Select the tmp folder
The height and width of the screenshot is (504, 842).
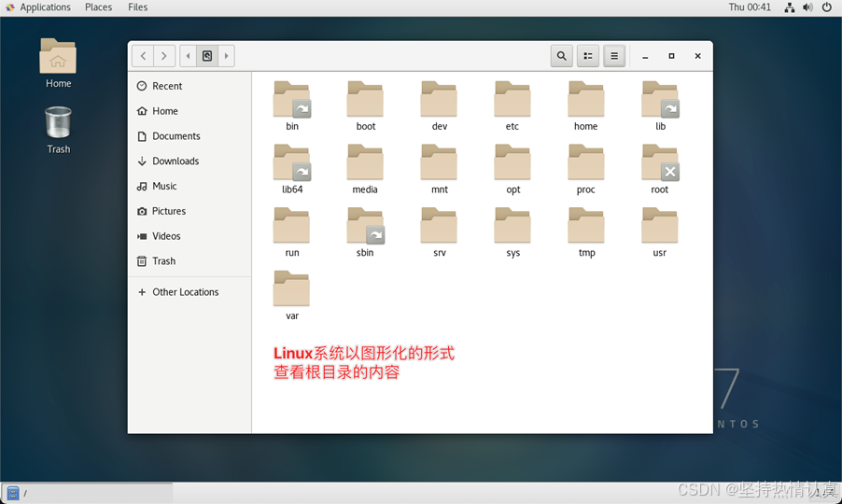click(586, 232)
